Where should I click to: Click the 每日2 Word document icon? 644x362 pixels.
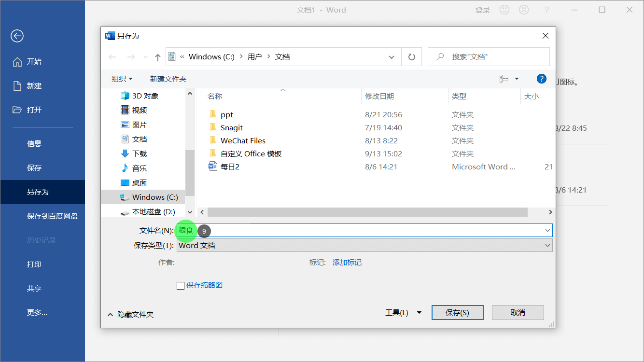click(213, 167)
